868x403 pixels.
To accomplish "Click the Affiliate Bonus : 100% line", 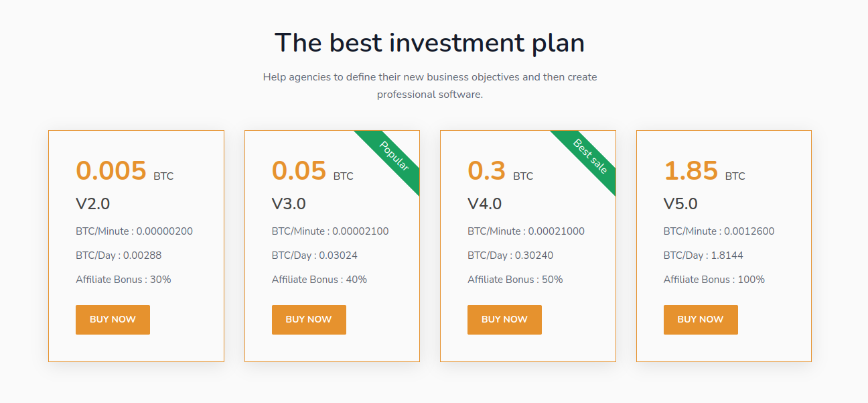I will [714, 280].
